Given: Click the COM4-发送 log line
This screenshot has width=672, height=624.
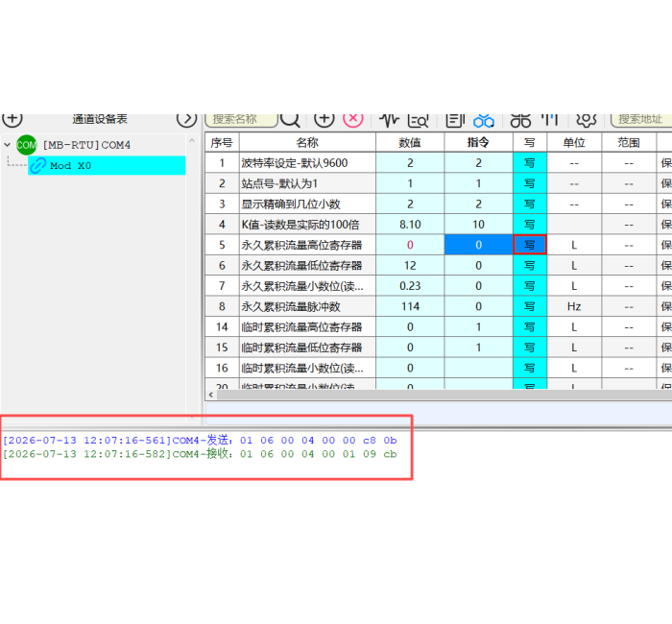Looking at the screenshot, I should coord(200,440).
